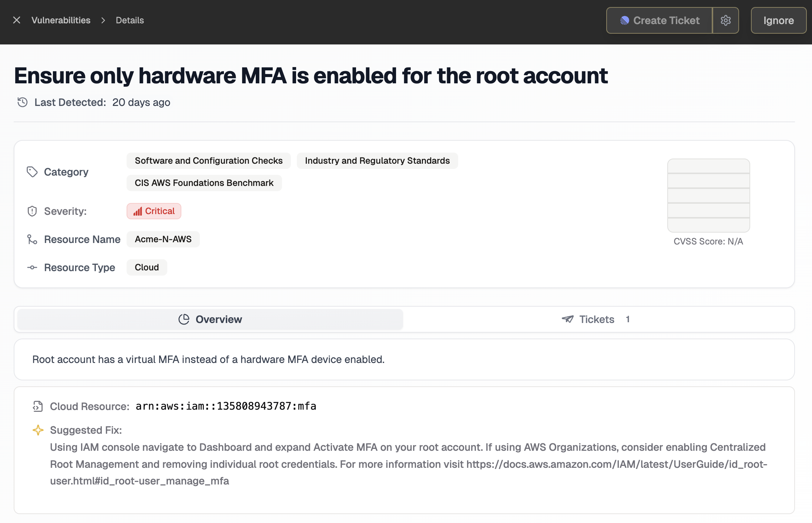Click the pie chart icon on the Overview tab
This screenshot has height=523, width=812.
(184, 319)
